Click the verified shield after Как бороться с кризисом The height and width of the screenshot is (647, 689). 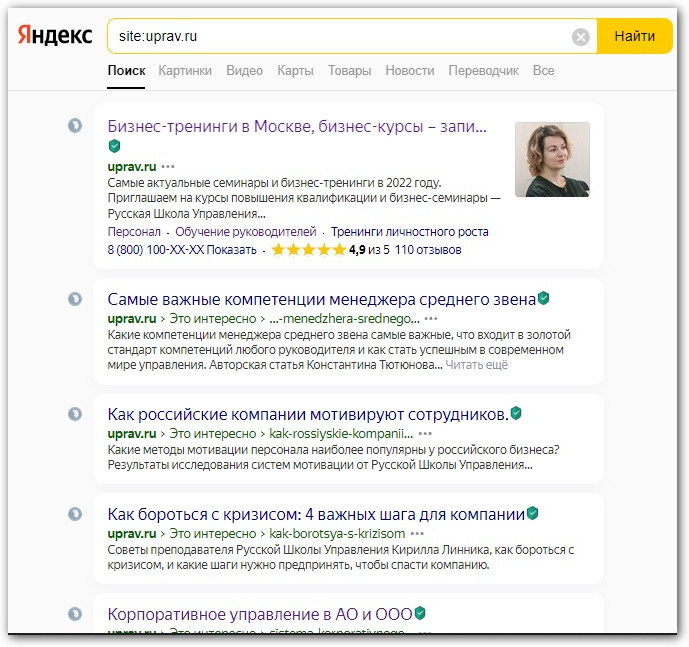click(x=533, y=513)
